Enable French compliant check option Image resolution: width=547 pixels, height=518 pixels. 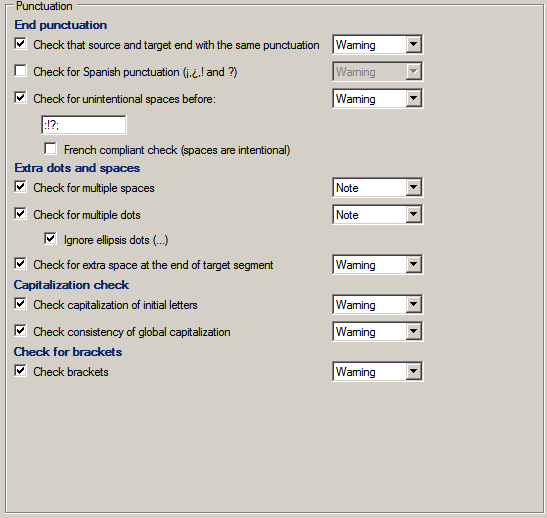coord(50,149)
